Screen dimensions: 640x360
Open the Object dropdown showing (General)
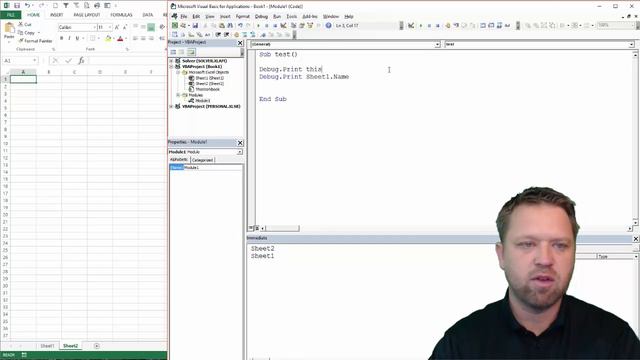coord(437,44)
